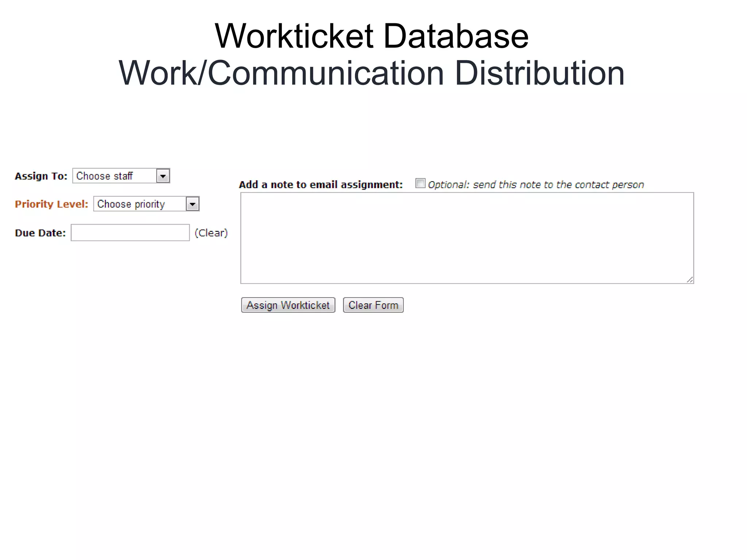Enable the send note to contact checkbox
The width and height of the screenshot is (747, 560).
pos(421,183)
